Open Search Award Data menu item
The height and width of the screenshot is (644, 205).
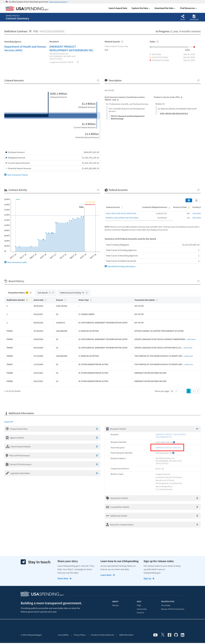coord(118,8)
